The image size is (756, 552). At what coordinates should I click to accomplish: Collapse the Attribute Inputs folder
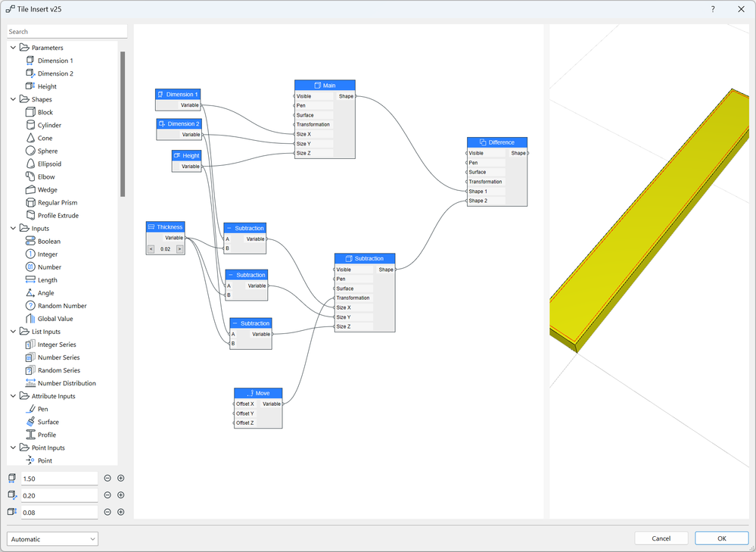13,396
